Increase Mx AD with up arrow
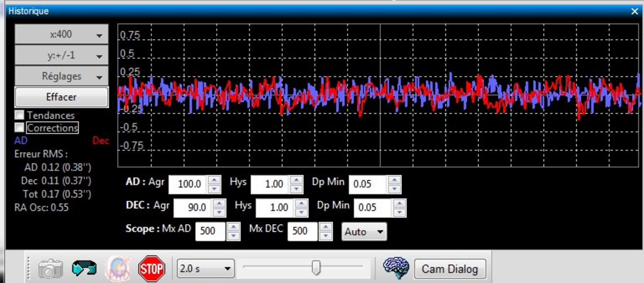 coord(233,227)
